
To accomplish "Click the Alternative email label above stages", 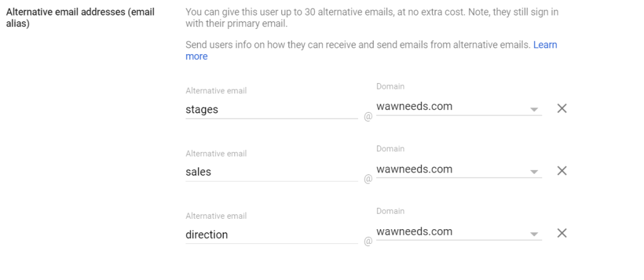I will point(216,91).
